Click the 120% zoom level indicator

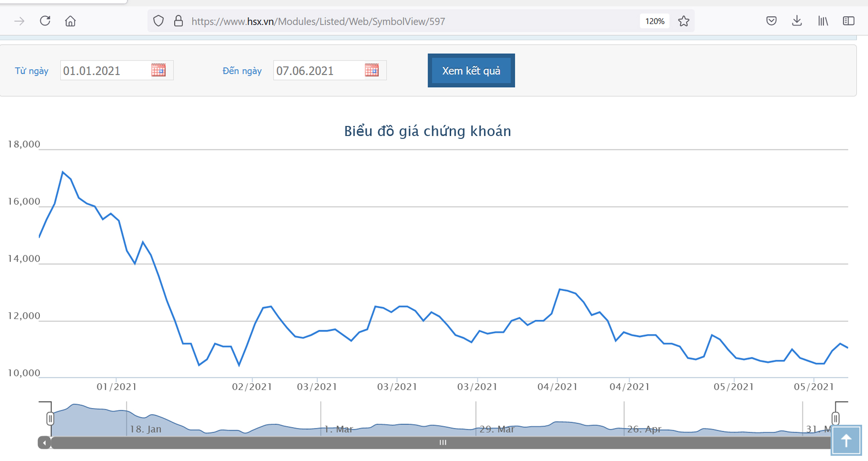654,21
